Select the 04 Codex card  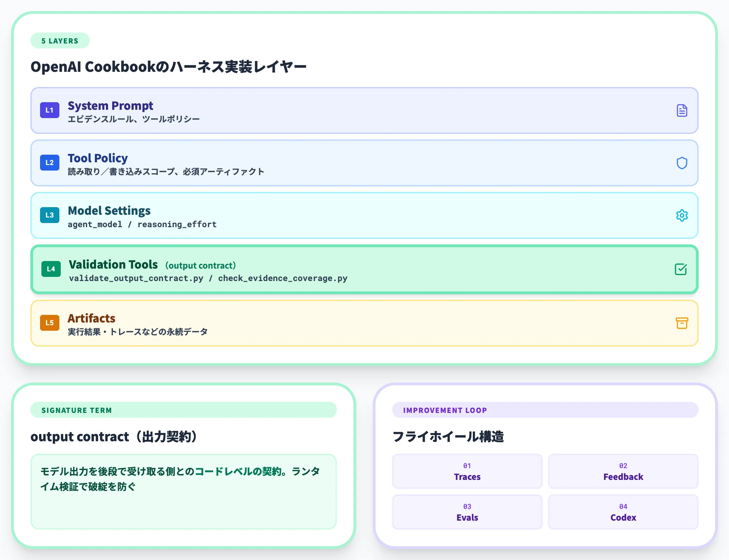[x=623, y=512]
